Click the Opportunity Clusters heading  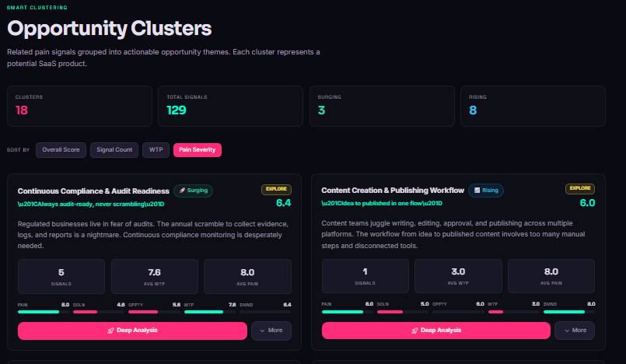110,29
